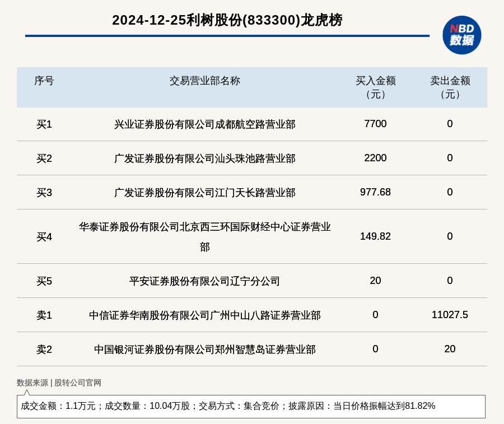The height and width of the screenshot is (424, 504).
Task: Click the 数据来源 | 股转公司官网 source note
Action: (x=59, y=383)
